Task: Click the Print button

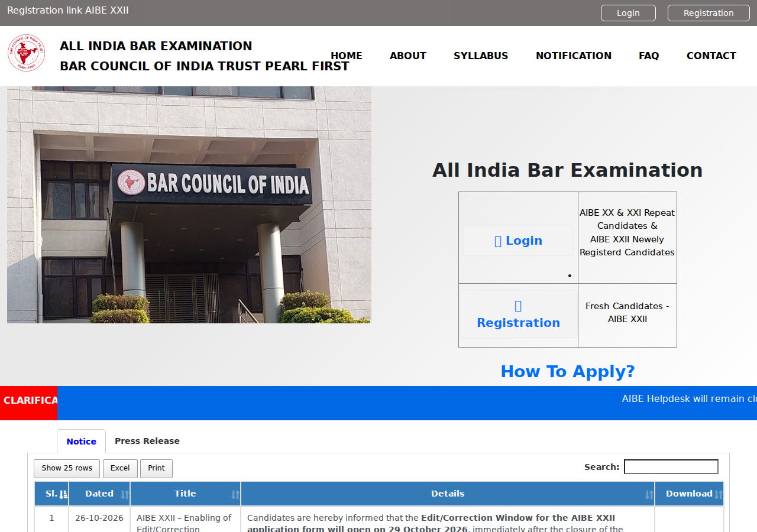Action: click(x=156, y=468)
